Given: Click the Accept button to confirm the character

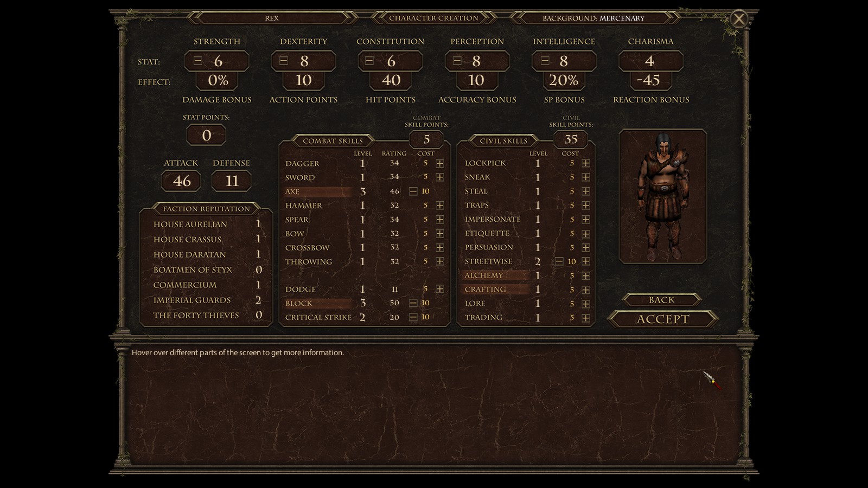Looking at the screenshot, I should click(x=663, y=319).
